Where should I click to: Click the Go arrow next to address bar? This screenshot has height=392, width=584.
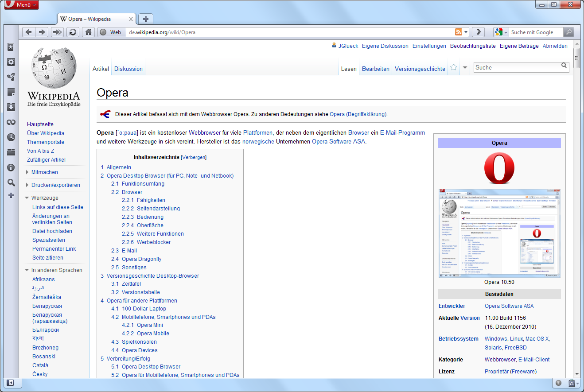[478, 32]
